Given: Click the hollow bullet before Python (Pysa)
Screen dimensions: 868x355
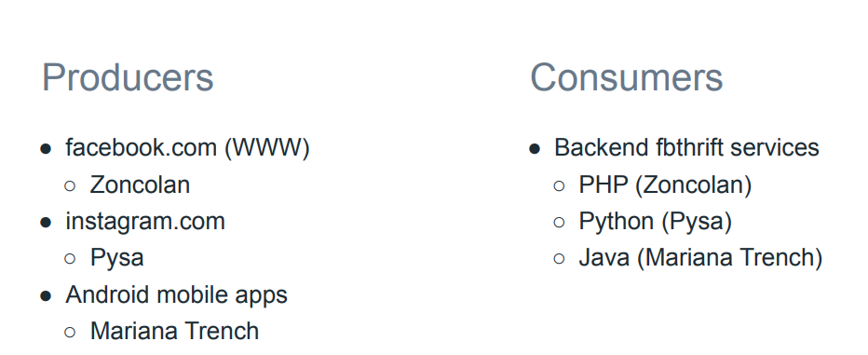Looking at the screenshot, I should pos(559,223).
